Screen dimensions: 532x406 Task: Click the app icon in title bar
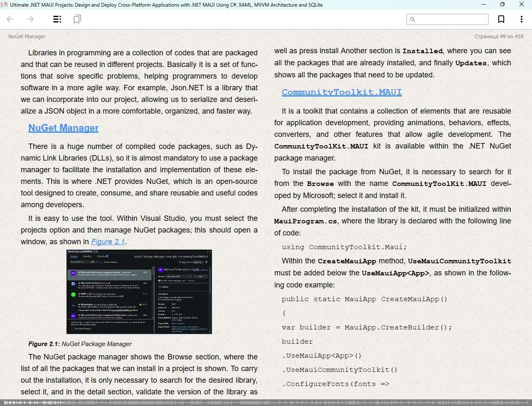click(5, 5)
